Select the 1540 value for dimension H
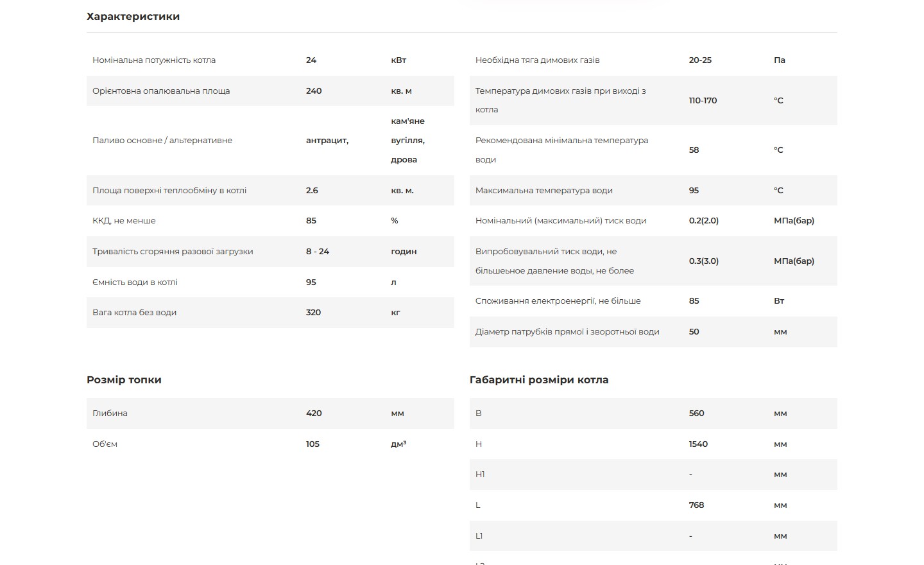 tap(698, 444)
